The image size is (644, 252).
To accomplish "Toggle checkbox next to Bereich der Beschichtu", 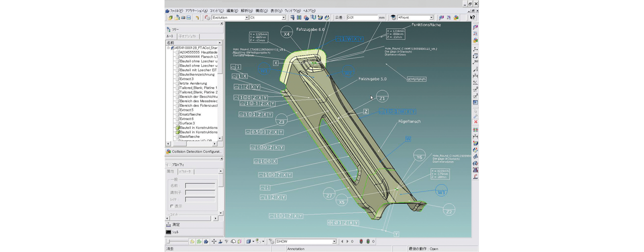I will (178, 97).
